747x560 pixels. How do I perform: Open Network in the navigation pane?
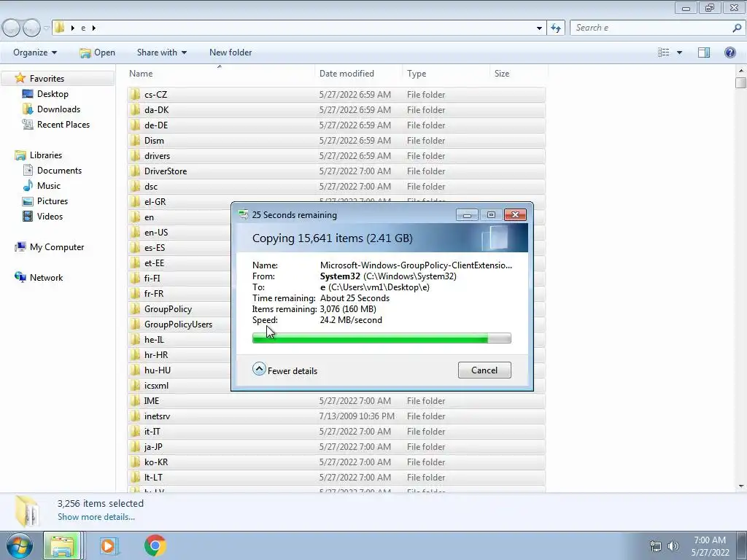(46, 277)
